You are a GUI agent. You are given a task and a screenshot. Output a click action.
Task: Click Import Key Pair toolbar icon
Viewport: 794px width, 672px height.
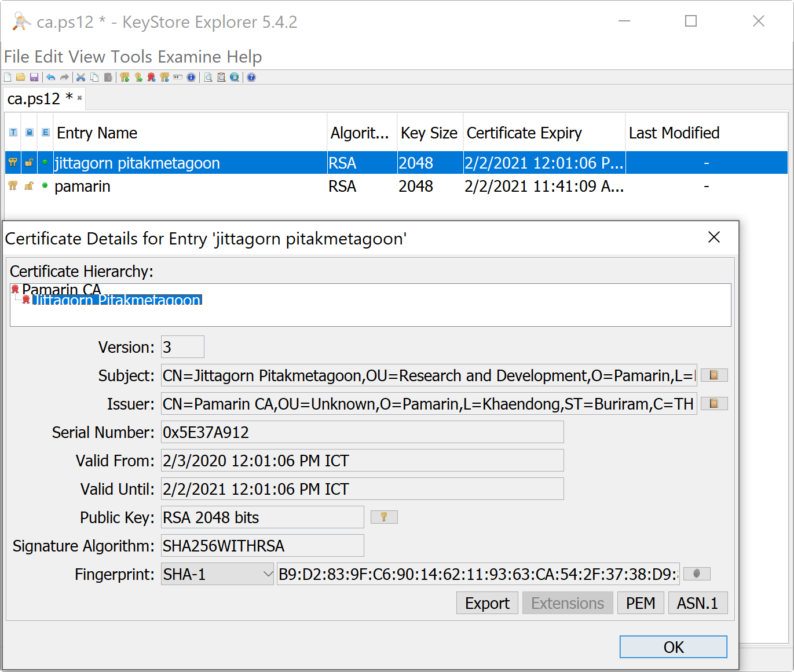[164, 77]
